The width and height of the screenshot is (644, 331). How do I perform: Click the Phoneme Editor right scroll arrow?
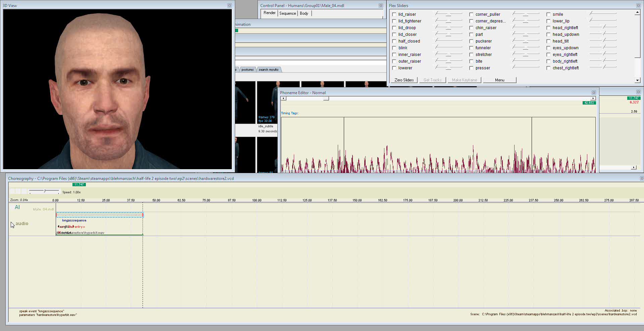tap(593, 98)
